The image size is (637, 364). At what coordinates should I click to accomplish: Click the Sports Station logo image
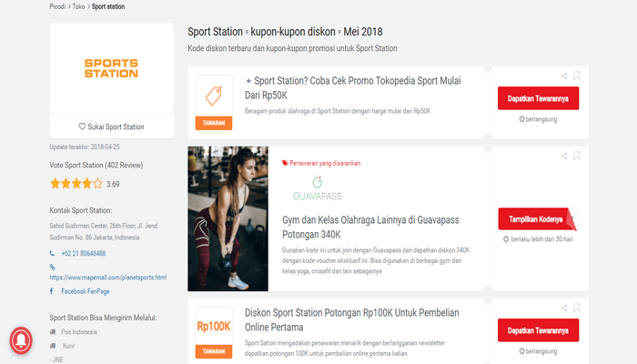pos(111,68)
